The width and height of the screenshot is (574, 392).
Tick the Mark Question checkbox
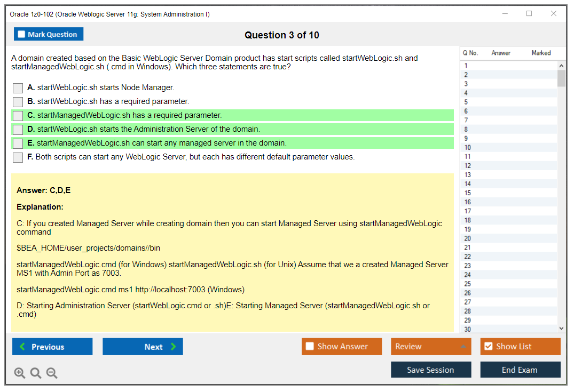pos(21,34)
